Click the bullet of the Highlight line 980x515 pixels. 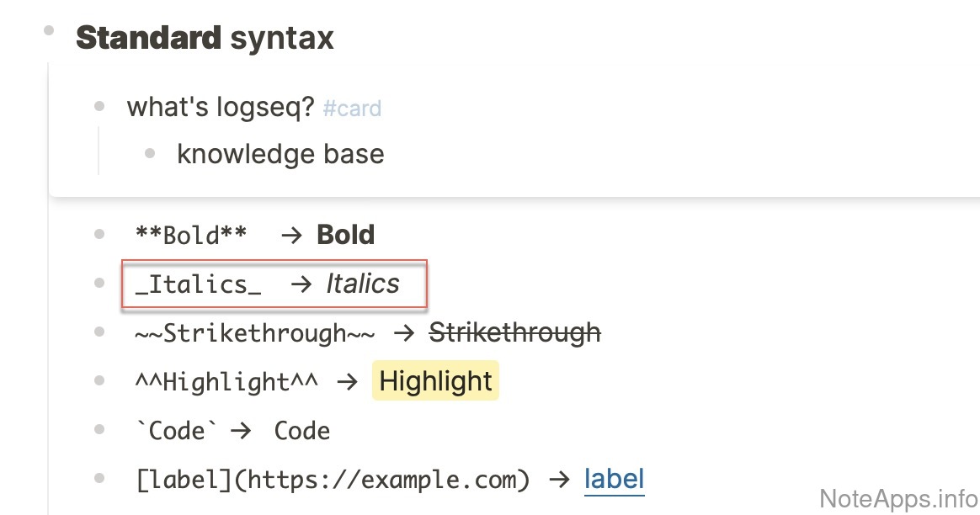99,380
